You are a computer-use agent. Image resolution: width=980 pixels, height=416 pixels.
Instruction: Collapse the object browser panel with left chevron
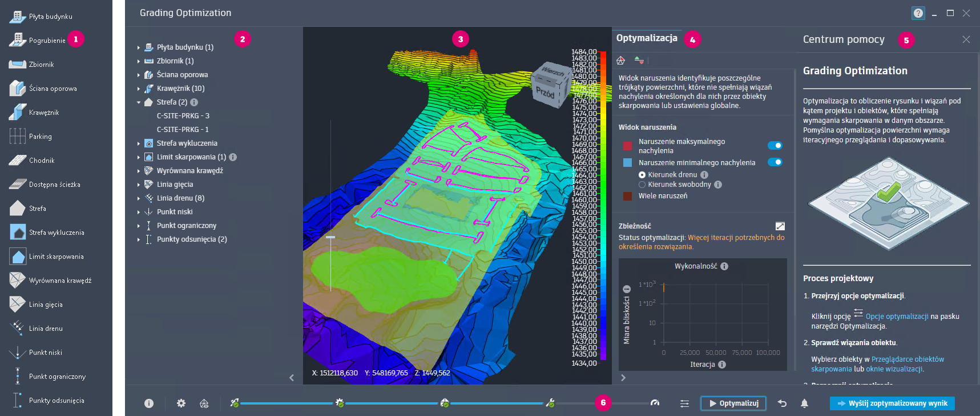[x=292, y=378]
